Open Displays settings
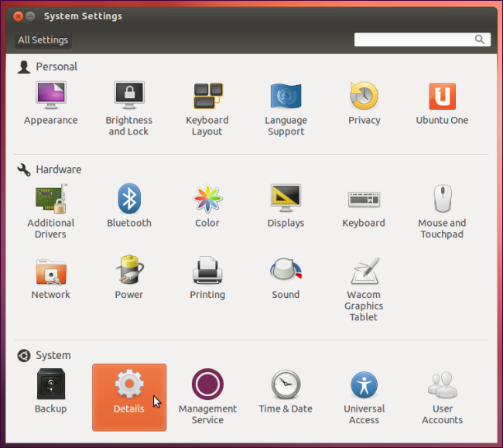This screenshot has width=503, height=448. 286,206
